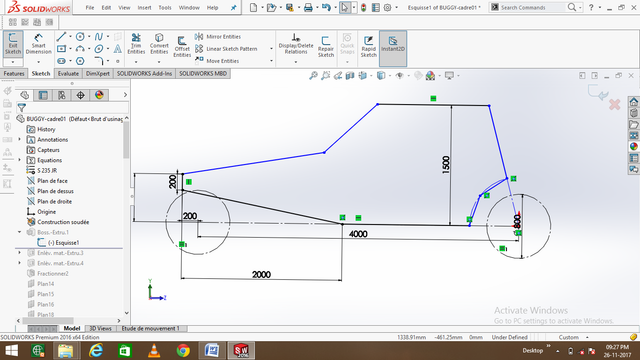Click the Rebuild traffic light icon
Image resolution: width=640 pixels, height=360 pixels.
pyautogui.click(x=363, y=7)
